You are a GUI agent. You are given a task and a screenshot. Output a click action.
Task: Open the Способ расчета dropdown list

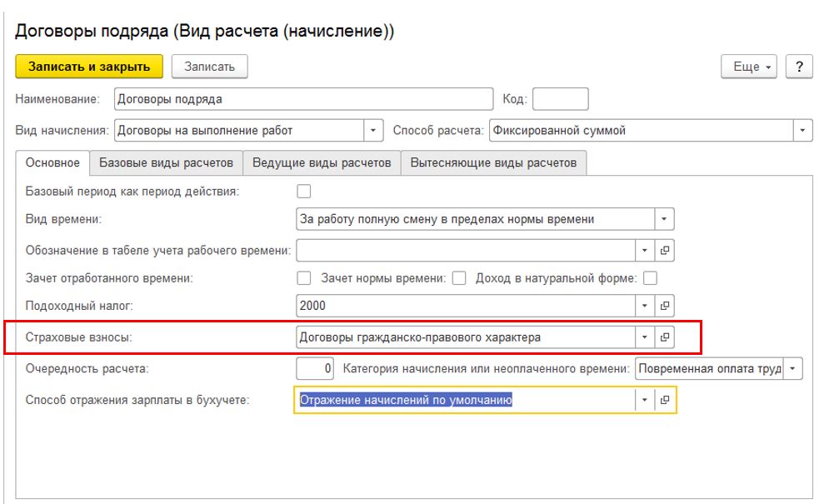pos(803,130)
